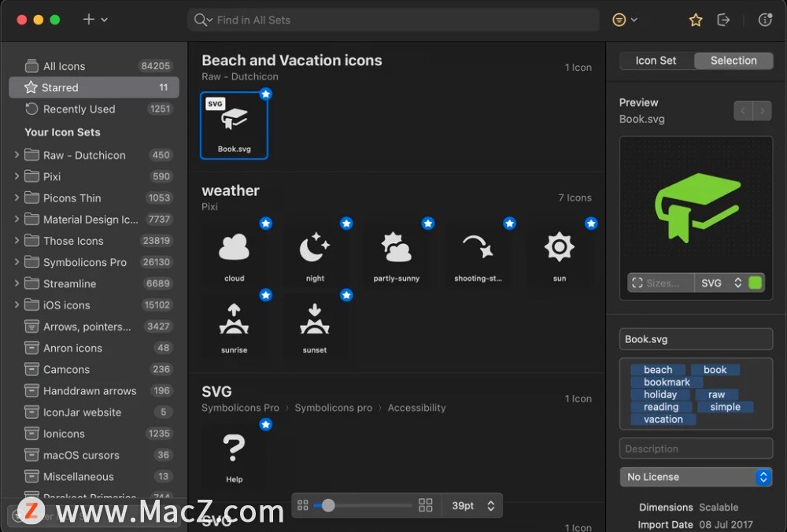787x532 pixels.
Task: Click the small grid size icon
Action: pyautogui.click(x=303, y=505)
